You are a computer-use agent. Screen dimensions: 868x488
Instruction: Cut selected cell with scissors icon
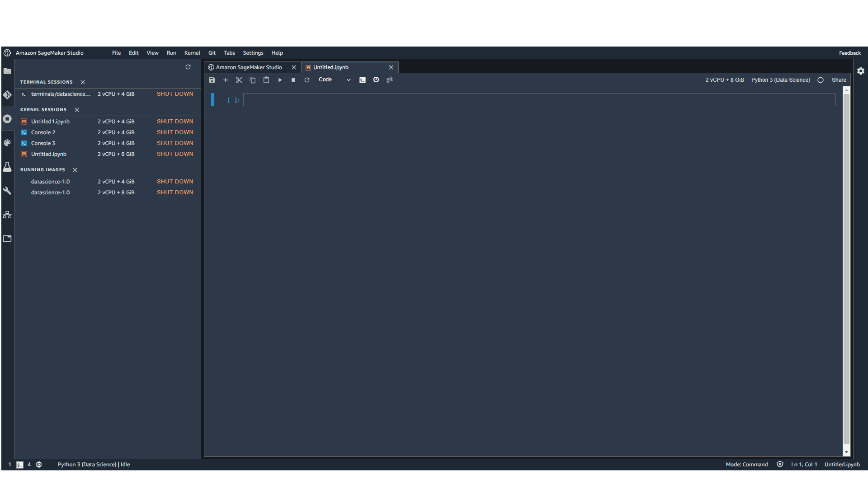239,80
